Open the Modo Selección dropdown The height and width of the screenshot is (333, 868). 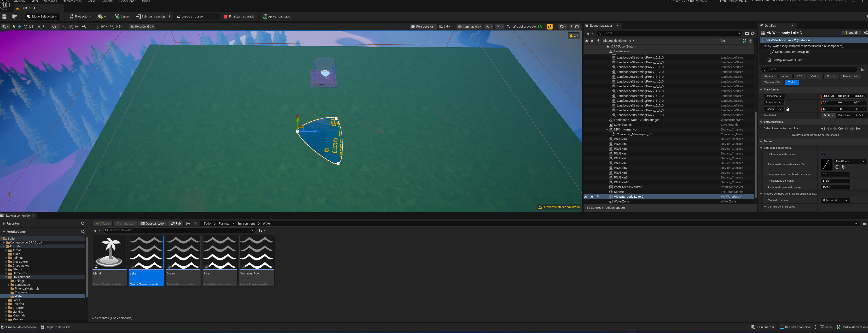tap(42, 17)
